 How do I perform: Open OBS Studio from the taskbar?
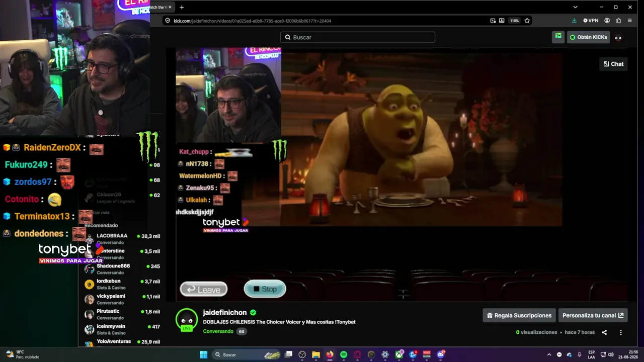click(x=302, y=354)
